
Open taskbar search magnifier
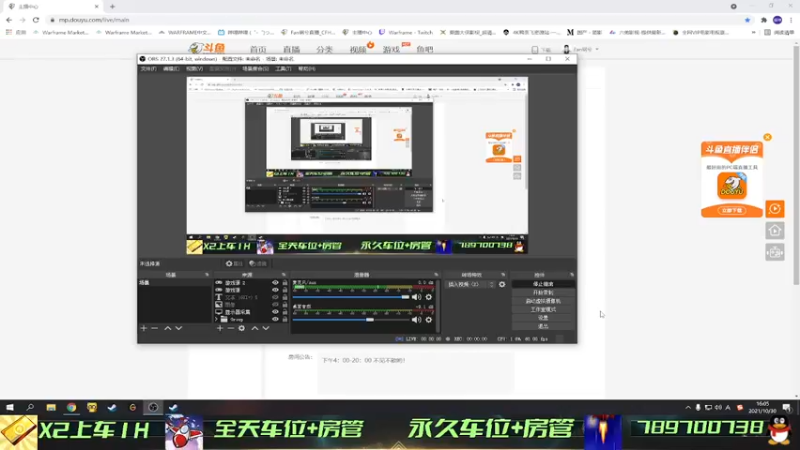pos(30,407)
